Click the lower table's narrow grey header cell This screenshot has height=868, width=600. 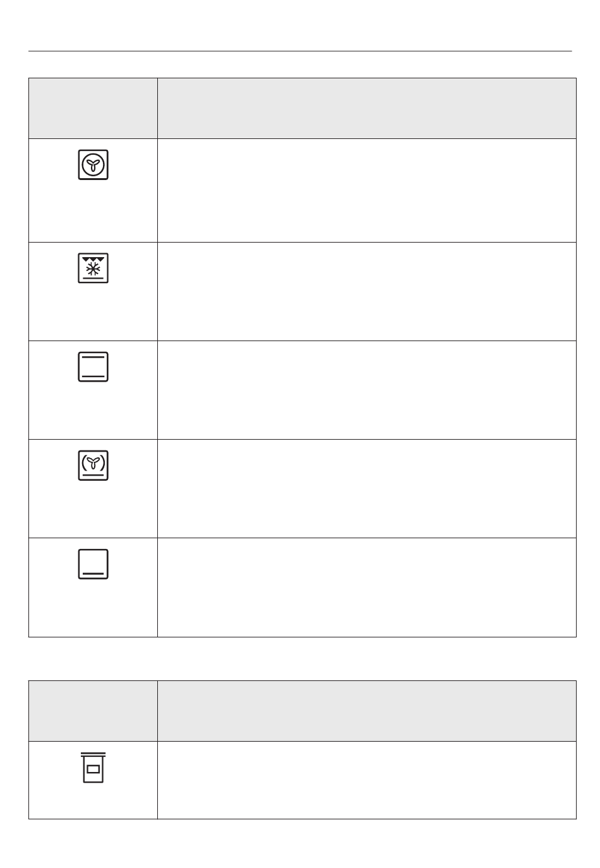93,711
